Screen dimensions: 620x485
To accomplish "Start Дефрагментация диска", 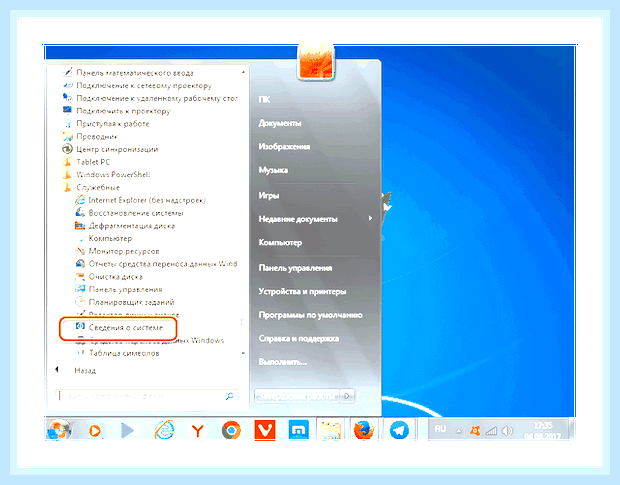I will (125, 225).
